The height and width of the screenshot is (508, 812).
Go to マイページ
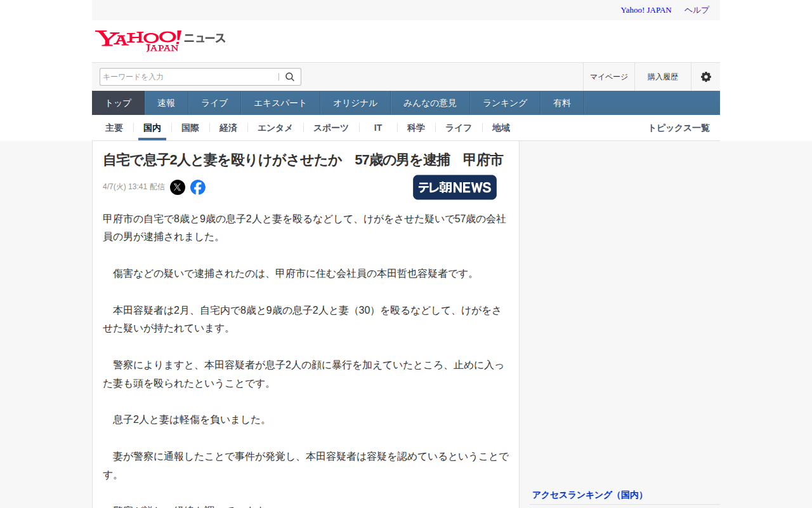pyautogui.click(x=609, y=77)
